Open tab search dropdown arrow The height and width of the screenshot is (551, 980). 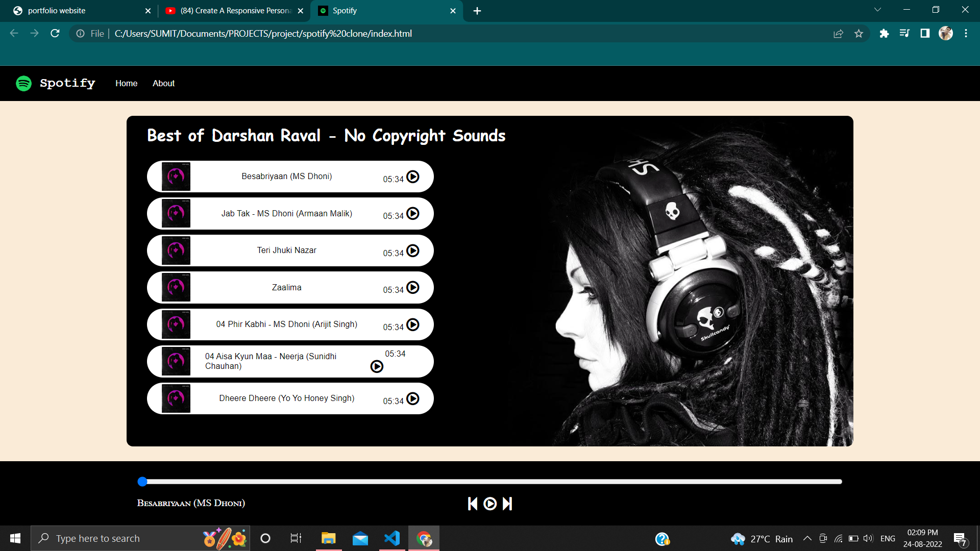pyautogui.click(x=877, y=10)
